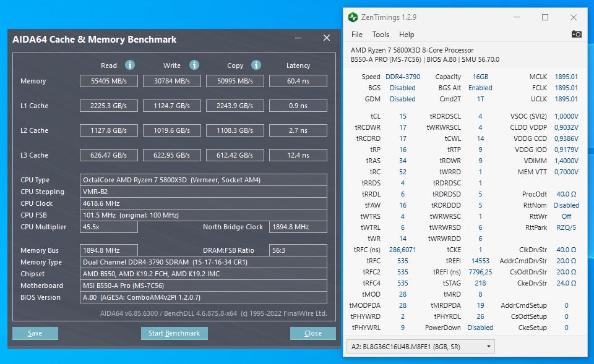Click the CPU Multiplier value 45.5x
The height and width of the screenshot is (364, 594).
(109, 227)
